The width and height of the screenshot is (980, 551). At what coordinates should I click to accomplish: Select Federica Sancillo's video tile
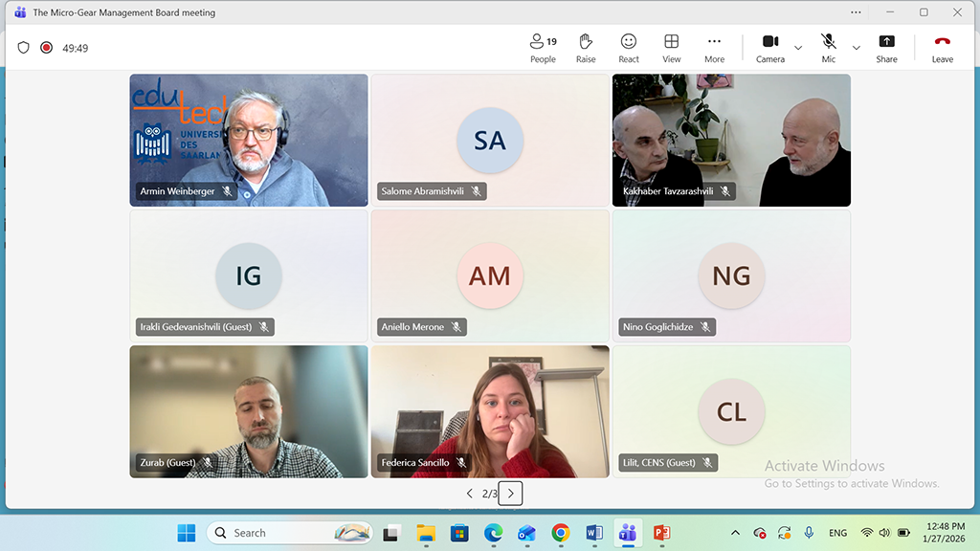[490, 411]
